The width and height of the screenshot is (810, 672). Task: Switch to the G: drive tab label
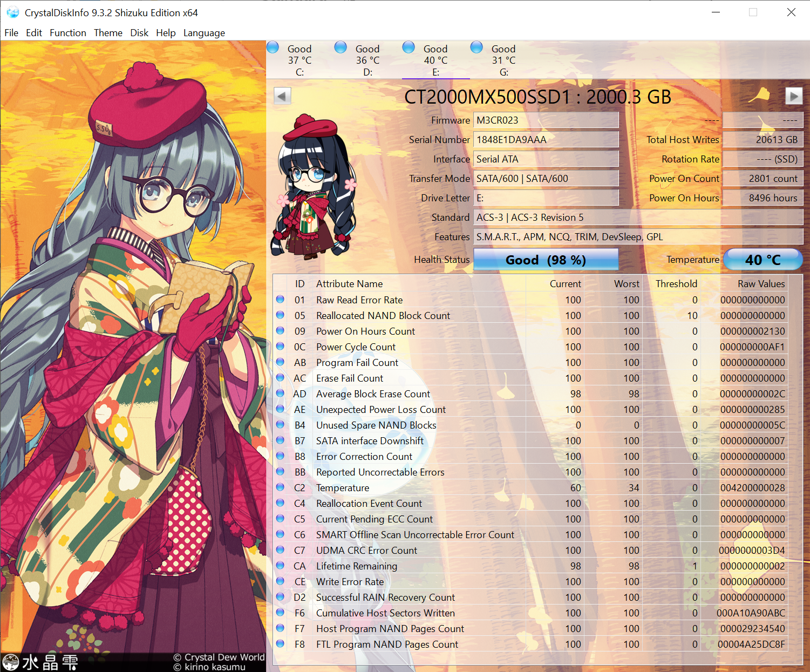(x=504, y=72)
